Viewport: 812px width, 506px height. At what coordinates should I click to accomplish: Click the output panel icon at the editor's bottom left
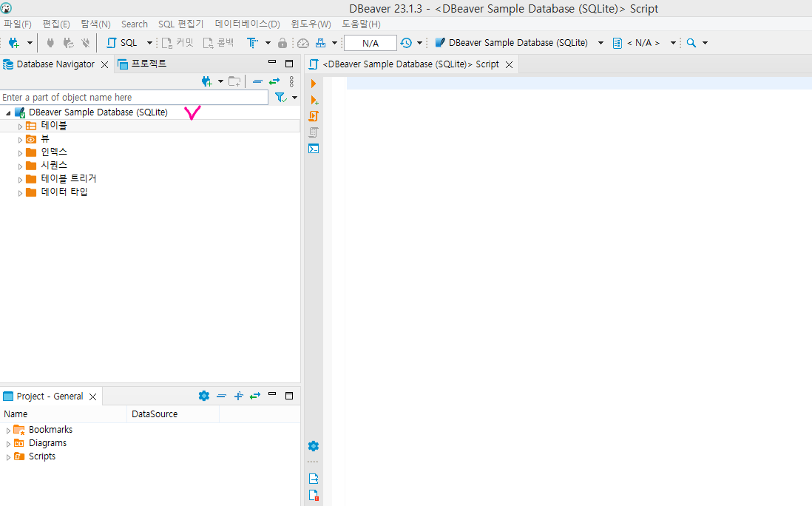pos(314,479)
